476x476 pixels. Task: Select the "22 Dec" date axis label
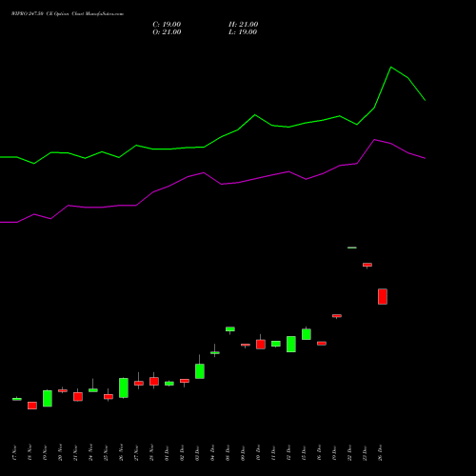pos(349,453)
